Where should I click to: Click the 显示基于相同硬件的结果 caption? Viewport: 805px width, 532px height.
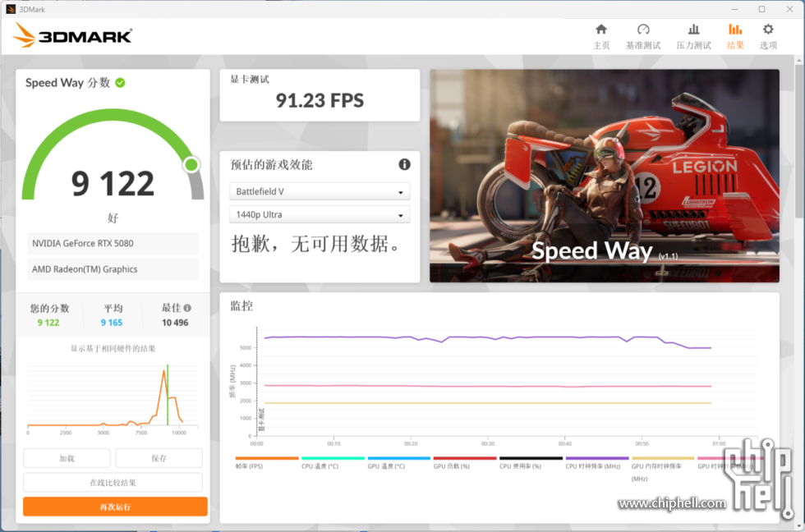pyautogui.click(x=113, y=348)
